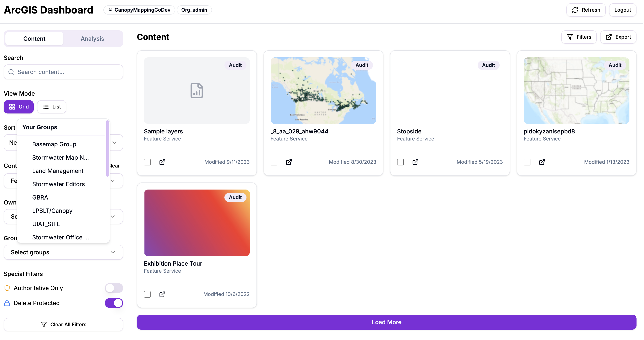Image resolution: width=644 pixels, height=340 pixels.
Task: Enable the Authoritative Only toggle
Action: (114, 288)
